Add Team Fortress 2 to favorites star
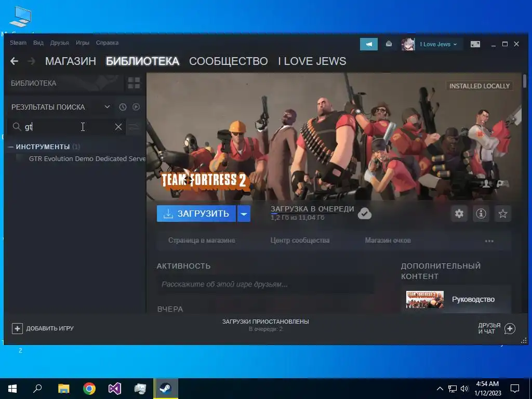 [x=502, y=214]
